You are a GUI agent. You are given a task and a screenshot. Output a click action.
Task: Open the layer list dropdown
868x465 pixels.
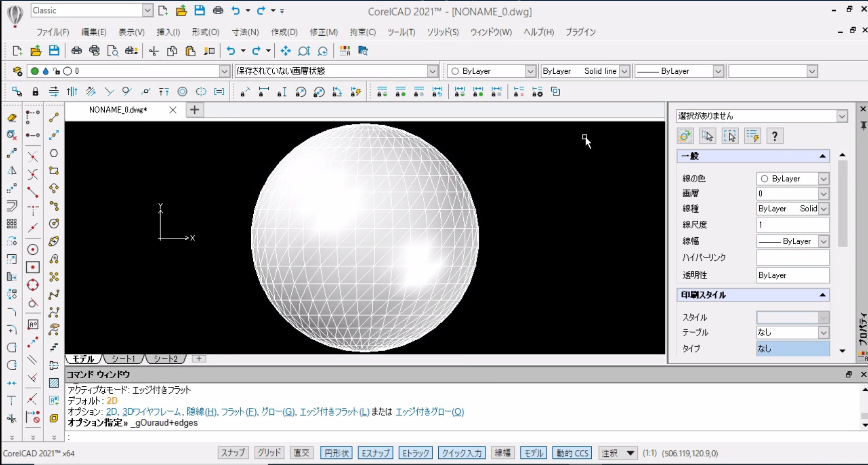pos(225,71)
